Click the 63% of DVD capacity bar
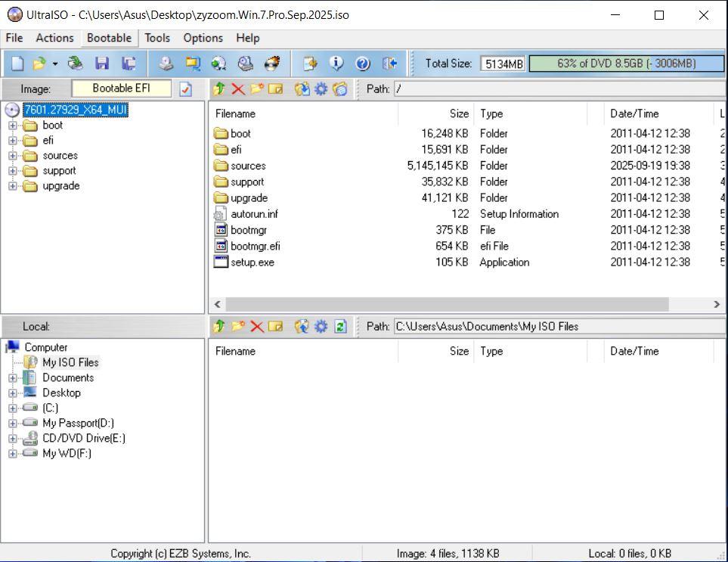 click(x=626, y=64)
